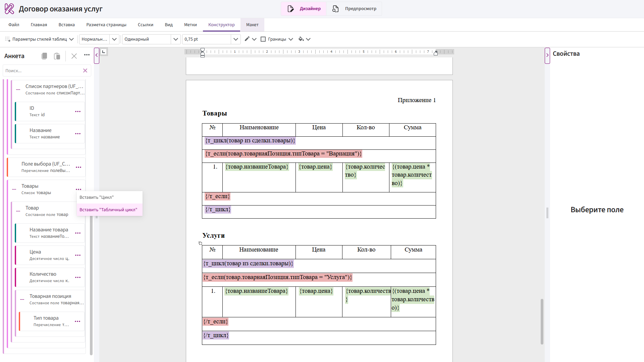Click the copy icon in Анкета panel
This screenshot has height=362, width=644.
[x=44, y=56]
